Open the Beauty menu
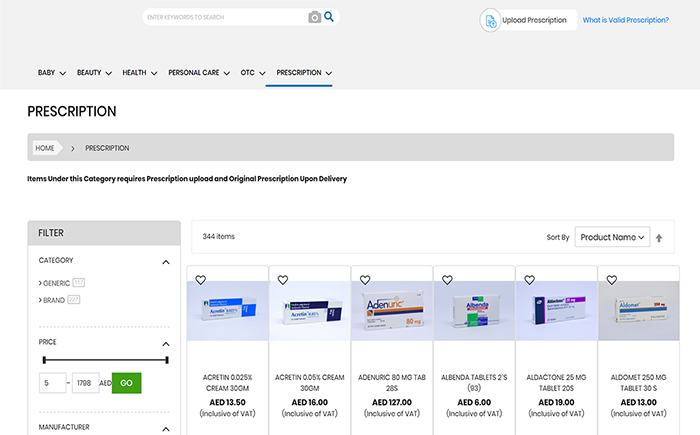Image resolution: width=700 pixels, height=435 pixels. pyautogui.click(x=94, y=73)
